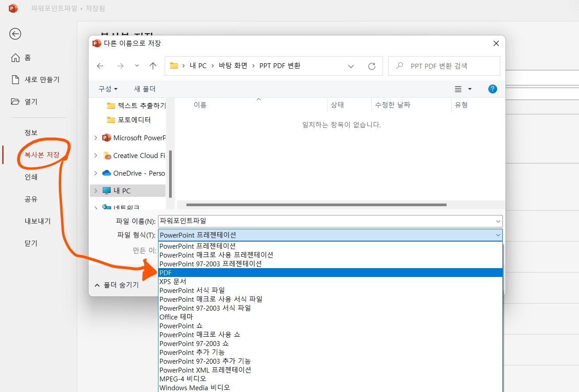Screen dimensions: 579x392
Task: Choose PowerPoint XML 프레젠테이션 format
Action: (x=330, y=370)
